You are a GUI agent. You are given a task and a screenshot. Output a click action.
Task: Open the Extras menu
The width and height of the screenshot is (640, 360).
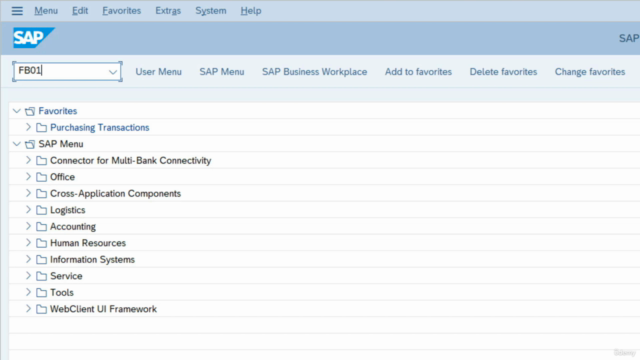[x=168, y=11]
